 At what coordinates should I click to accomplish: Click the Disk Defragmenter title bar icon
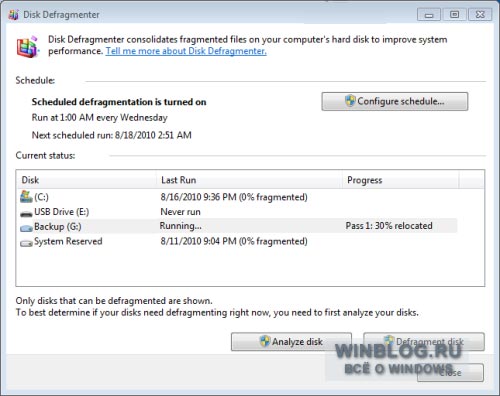pos(13,15)
